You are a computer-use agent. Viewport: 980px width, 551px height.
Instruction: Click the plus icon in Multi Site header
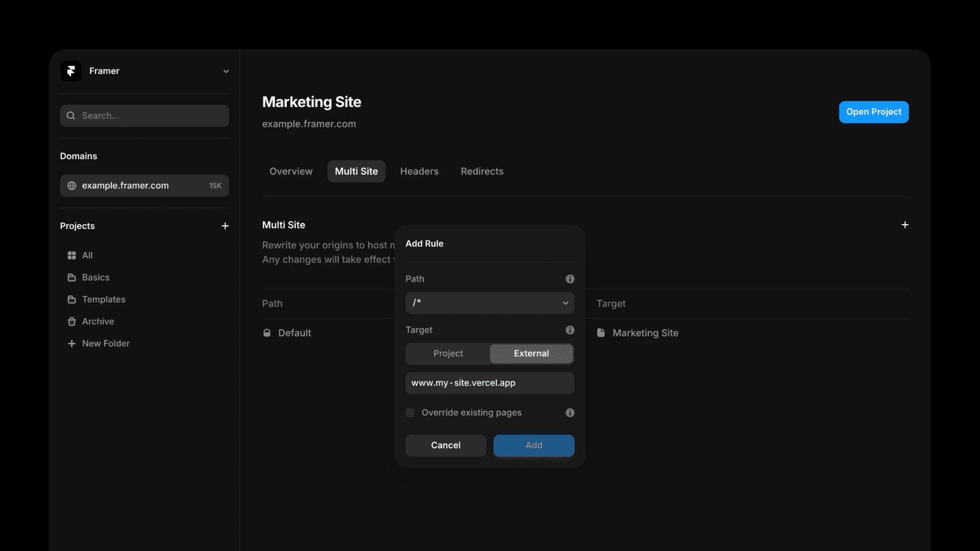point(905,225)
